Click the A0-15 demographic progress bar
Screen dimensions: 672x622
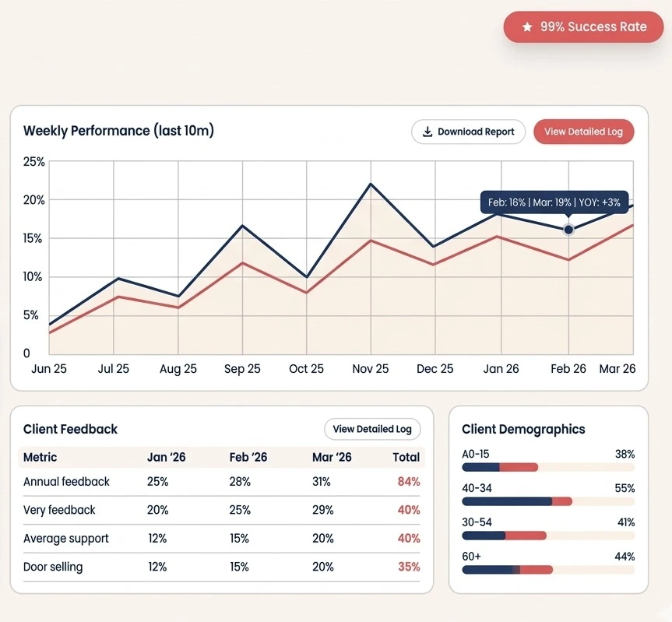click(547, 467)
